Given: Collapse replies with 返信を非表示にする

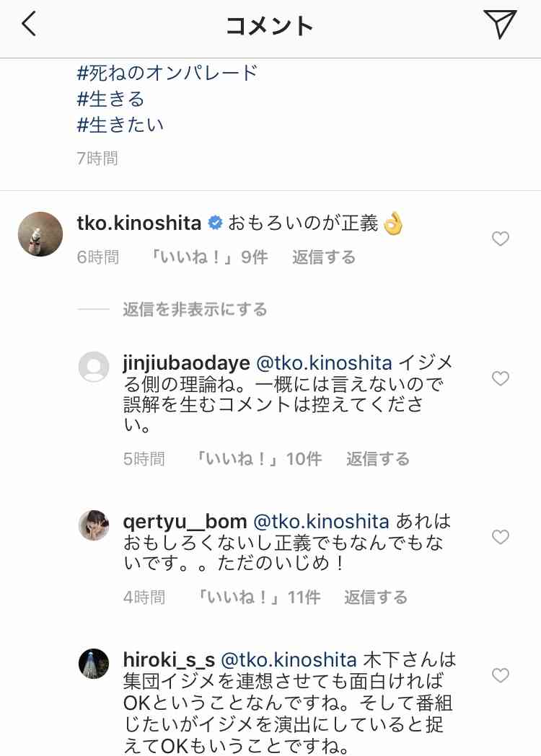Looking at the screenshot, I should coord(195,310).
